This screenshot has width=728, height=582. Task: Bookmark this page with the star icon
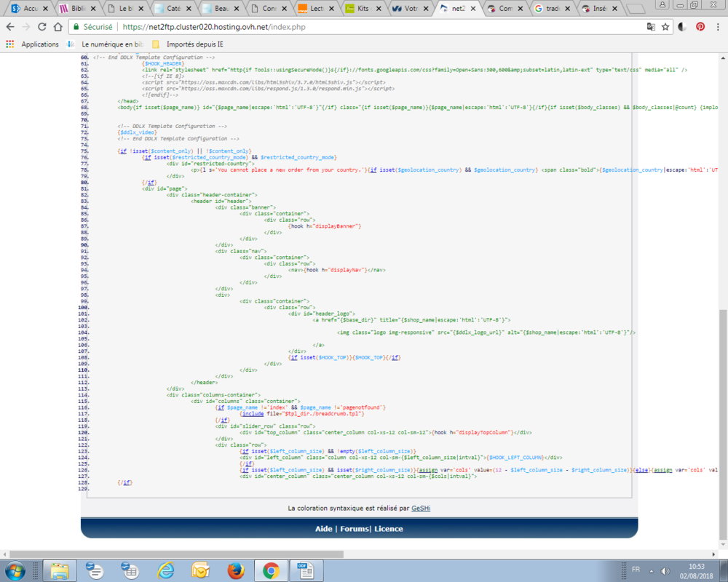coord(665,27)
